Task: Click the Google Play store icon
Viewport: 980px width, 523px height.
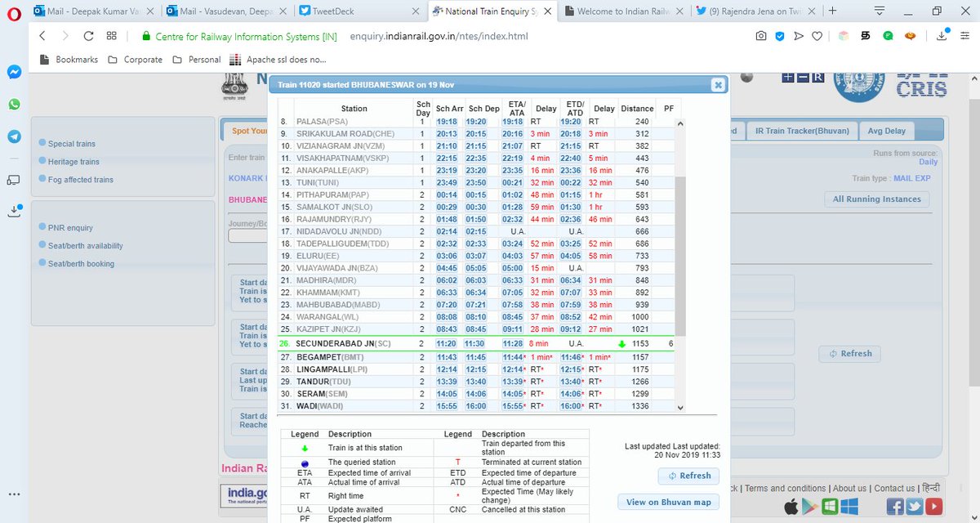Action: pos(809,506)
